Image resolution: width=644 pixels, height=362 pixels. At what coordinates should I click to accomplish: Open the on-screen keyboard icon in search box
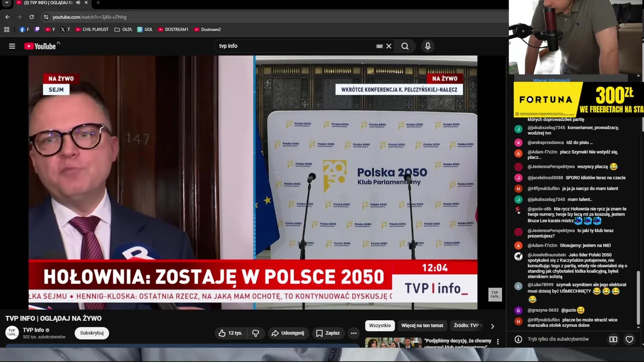coord(379,46)
